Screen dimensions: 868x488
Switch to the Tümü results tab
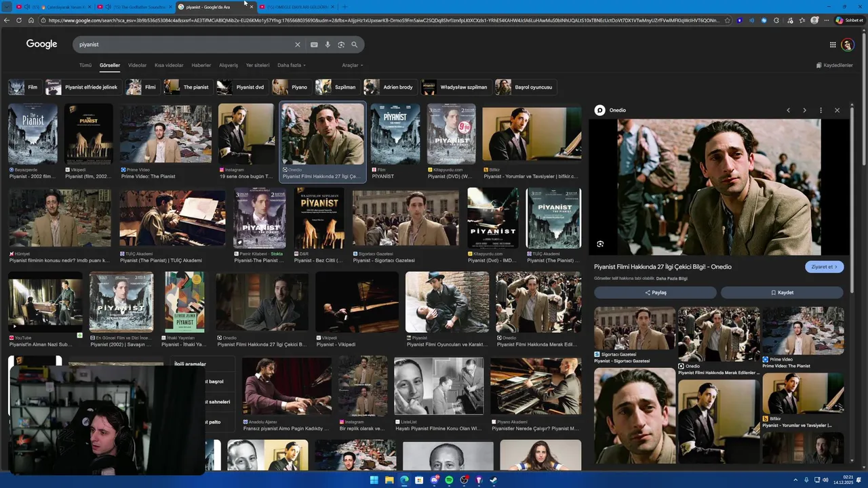85,66
